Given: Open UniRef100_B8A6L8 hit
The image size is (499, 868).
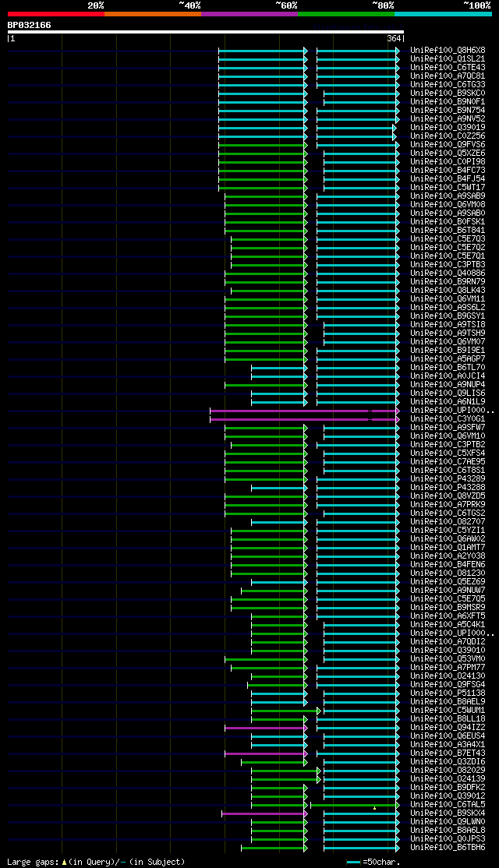Looking at the screenshot, I should pyautogui.click(x=448, y=831).
